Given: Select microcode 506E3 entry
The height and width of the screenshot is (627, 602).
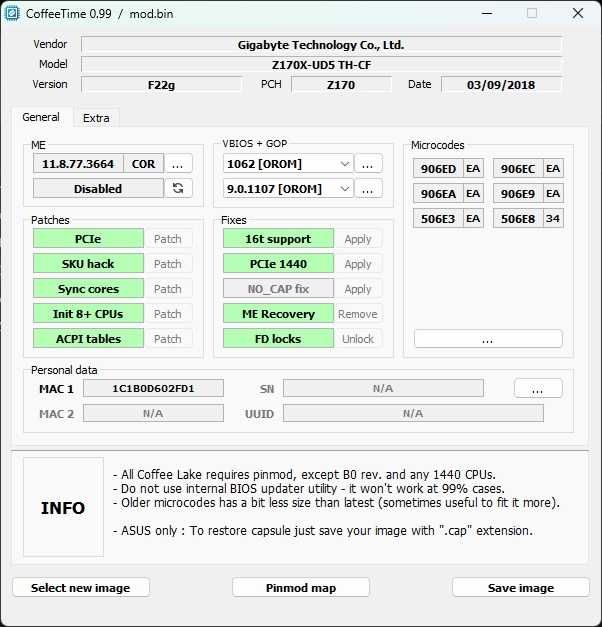Looking at the screenshot, I should point(438,218).
